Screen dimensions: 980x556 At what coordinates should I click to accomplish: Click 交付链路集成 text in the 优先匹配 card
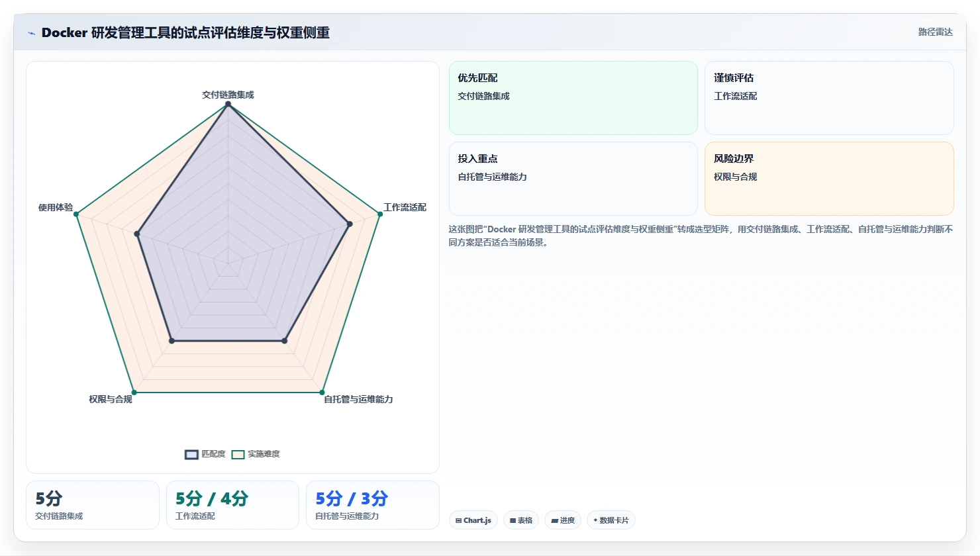(483, 96)
